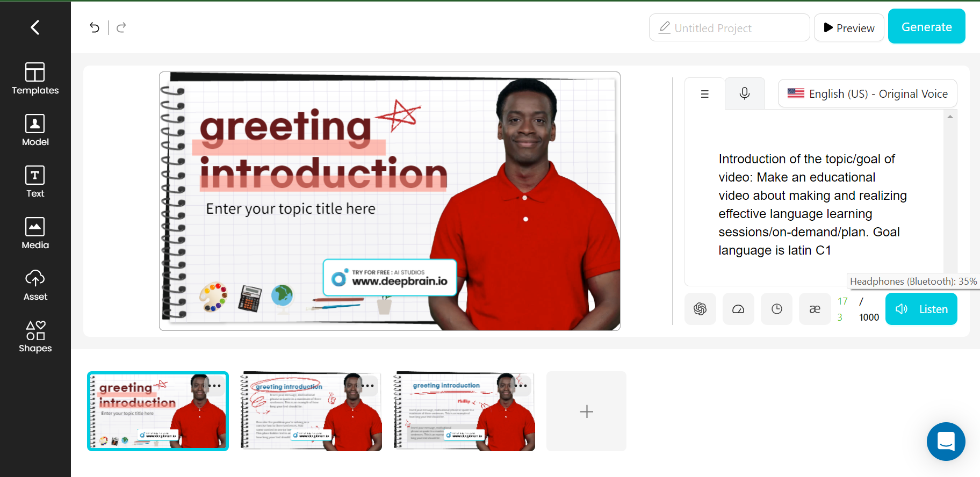The image size is (980, 477).
Task: Click the script scrollbar up arrow
Action: [x=950, y=117]
